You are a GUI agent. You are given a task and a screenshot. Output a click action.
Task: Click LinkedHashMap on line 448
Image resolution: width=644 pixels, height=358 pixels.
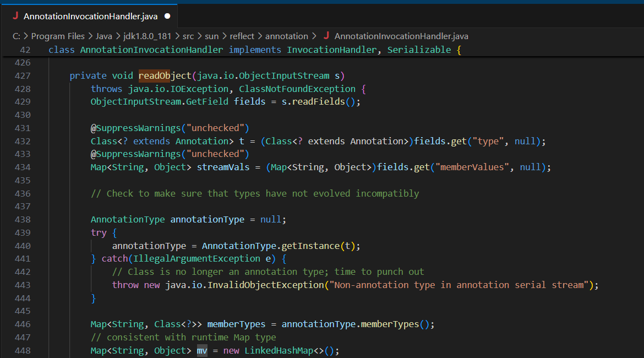(279, 351)
